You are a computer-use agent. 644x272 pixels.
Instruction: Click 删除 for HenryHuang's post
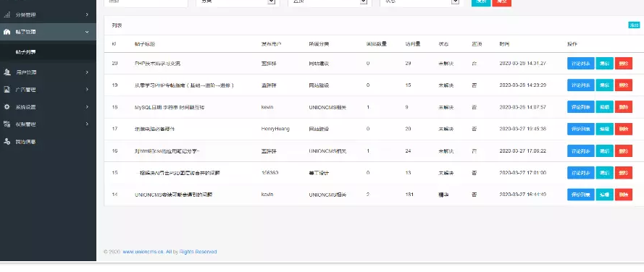[x=623, y=129]
